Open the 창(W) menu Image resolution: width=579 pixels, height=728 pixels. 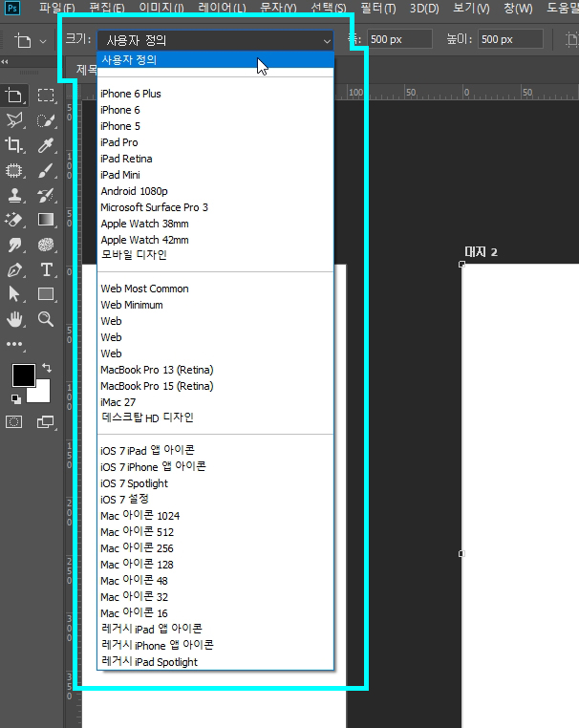coord(518,8)
